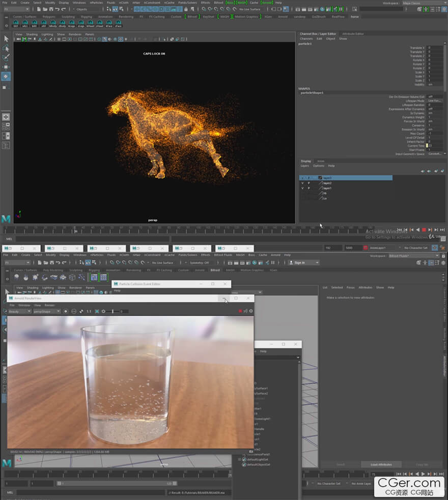Click the exposure icon beside the Arnold RenderView slider

tap(103, 311)
